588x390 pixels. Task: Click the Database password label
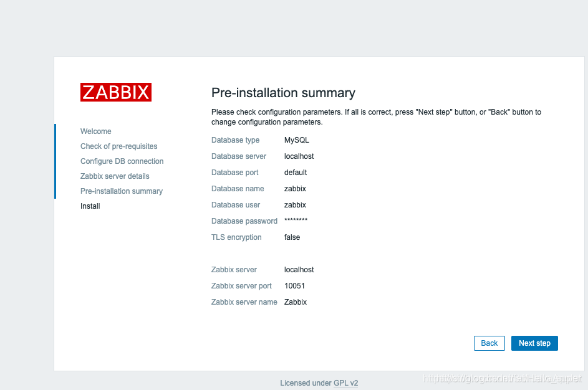[244, 221]
